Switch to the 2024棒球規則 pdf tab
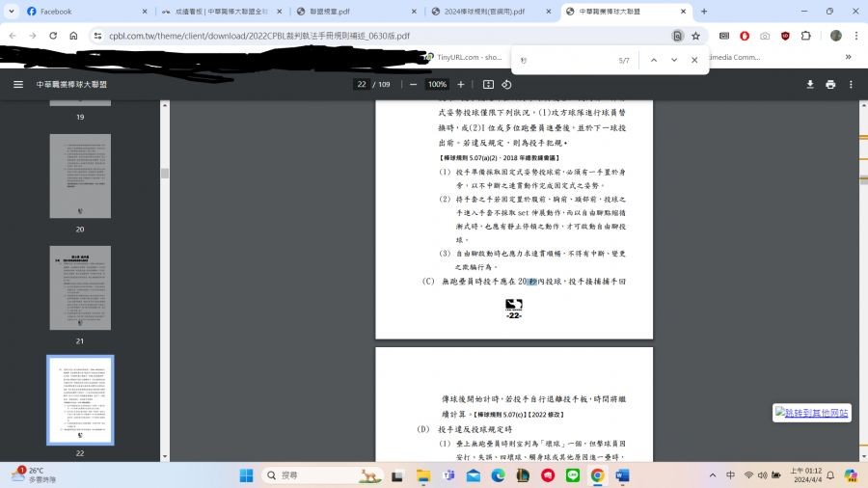The image size is (868, 488). [492, 11]
